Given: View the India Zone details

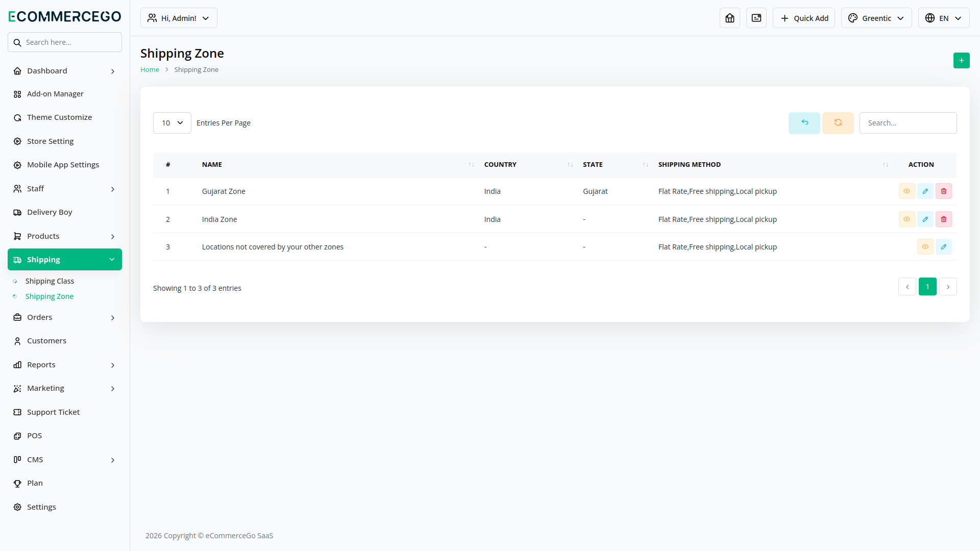Looking at the screenshot, I should point(906,219).
